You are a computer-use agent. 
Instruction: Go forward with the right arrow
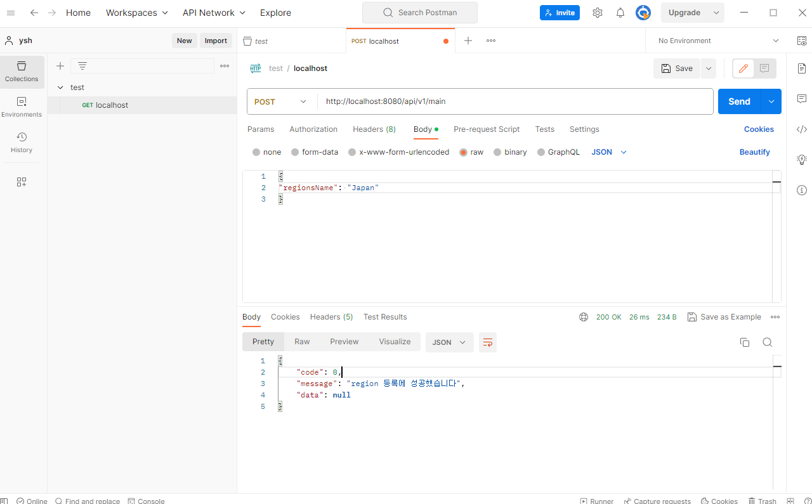coord(52,13)
